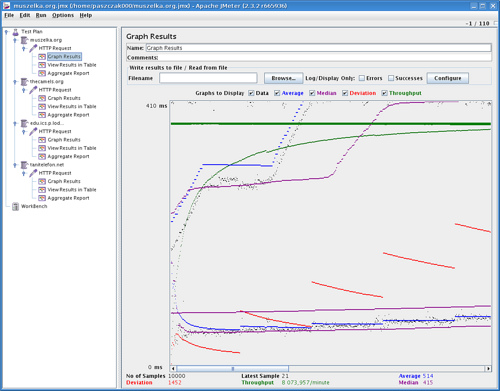
Task: Click View Results in Table icon under edu.ics.p.lod
Action: 42,148
